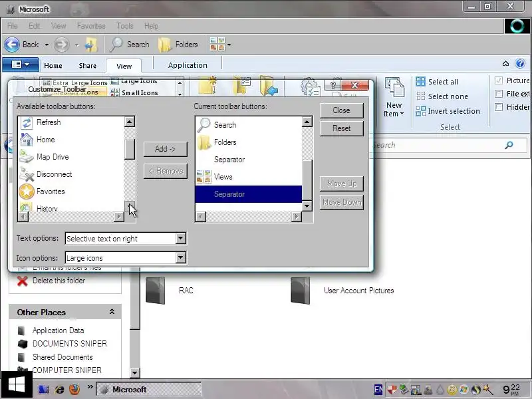The width and height of the screenshot is (532, 399).
Task: Select Search in current toolbar buttons
Action: (249, 125)
